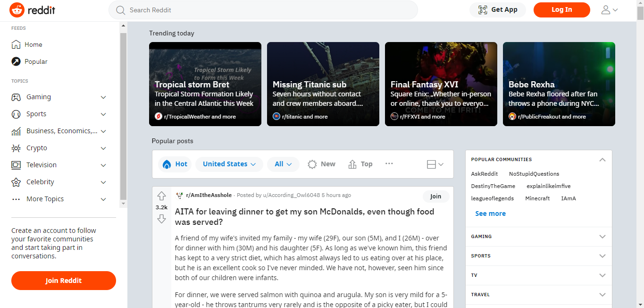Open the user account menu icon
The width and height of the screenshot is (644, 308).
(x=609, y=10)
